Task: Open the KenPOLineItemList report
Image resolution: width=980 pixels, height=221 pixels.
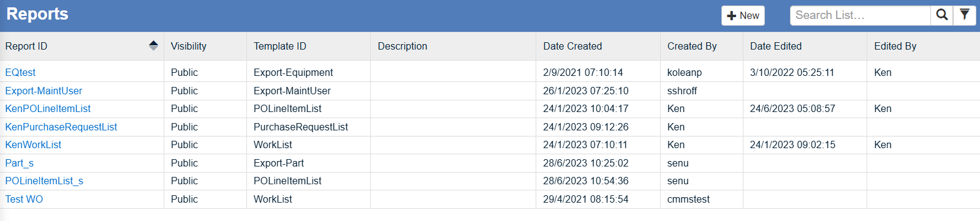Action: (48, 108)
